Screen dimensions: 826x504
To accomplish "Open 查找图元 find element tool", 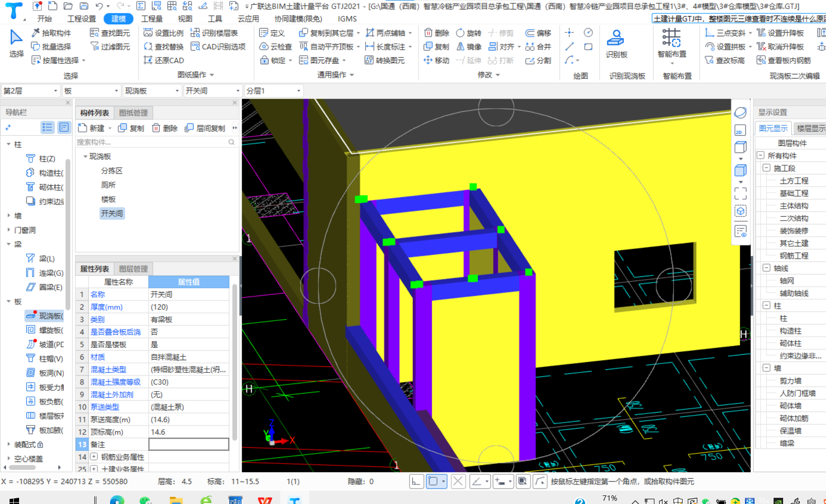I will (x=110, y=33).
